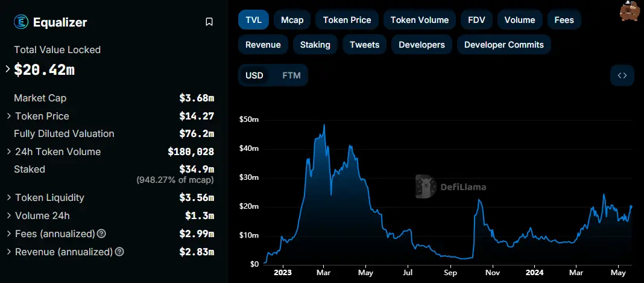Screen dimensions: 644x283
Task: Click the $2.99m fees value
Action: point(197,234)
